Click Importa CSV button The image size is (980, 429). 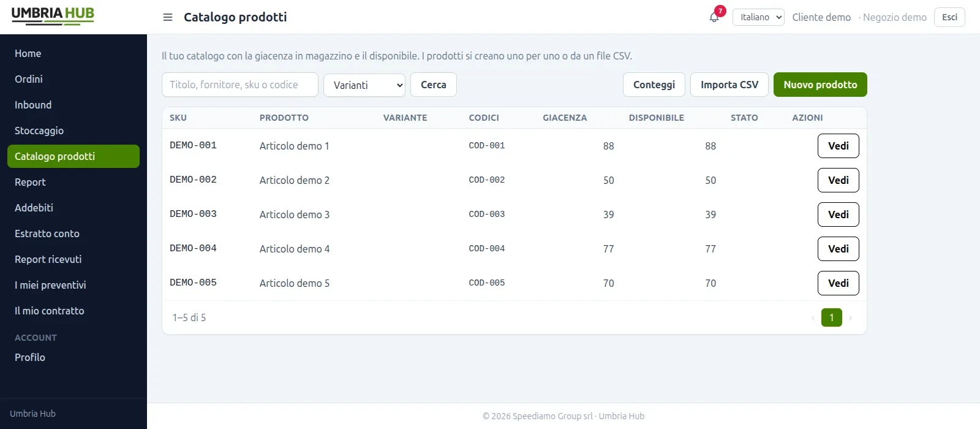pos(729,85)
